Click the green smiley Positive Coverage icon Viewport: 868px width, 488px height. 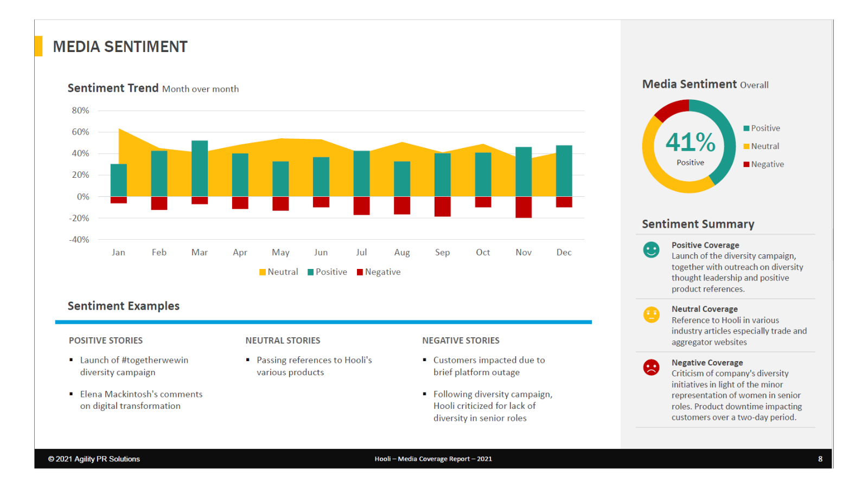coord(651,249)
